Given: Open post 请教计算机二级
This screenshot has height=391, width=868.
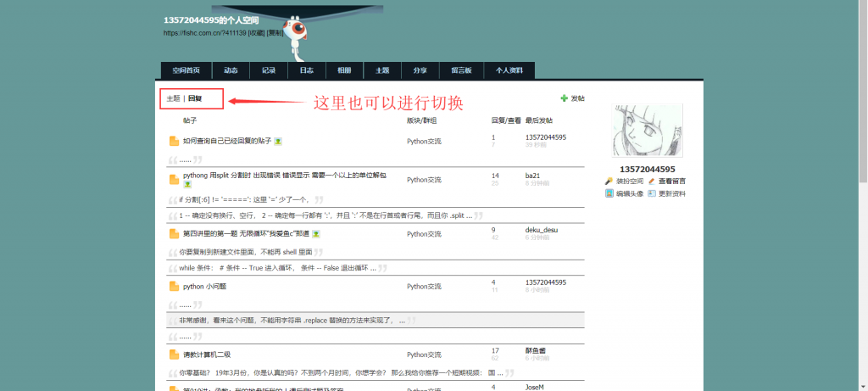Looking at the screenshot, I should pos(207,355).
